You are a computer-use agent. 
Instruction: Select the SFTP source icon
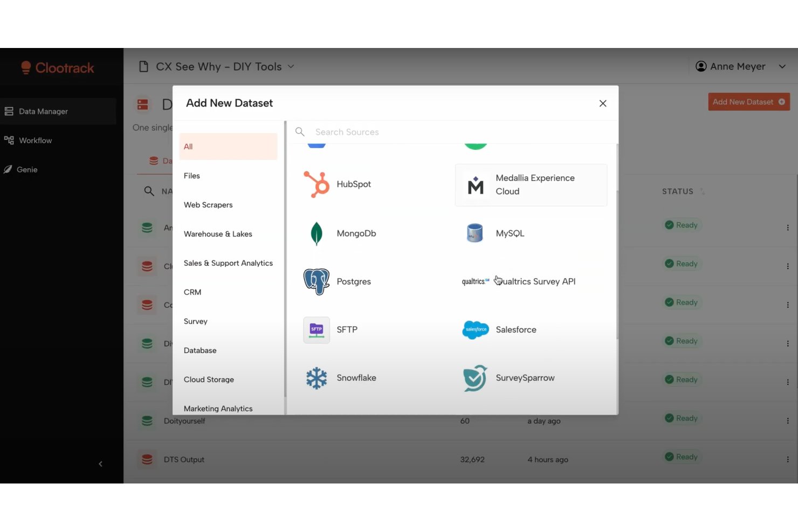[317, 330]
